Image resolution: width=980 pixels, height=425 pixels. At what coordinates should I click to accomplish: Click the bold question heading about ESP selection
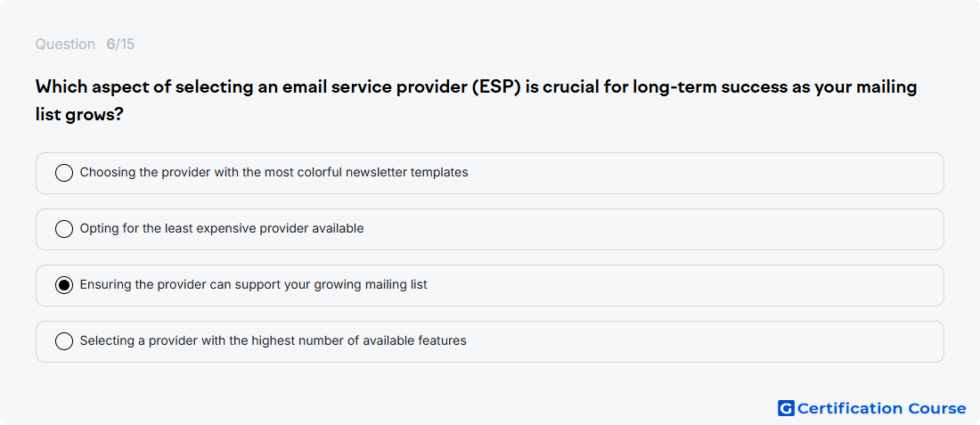[477, 101]
